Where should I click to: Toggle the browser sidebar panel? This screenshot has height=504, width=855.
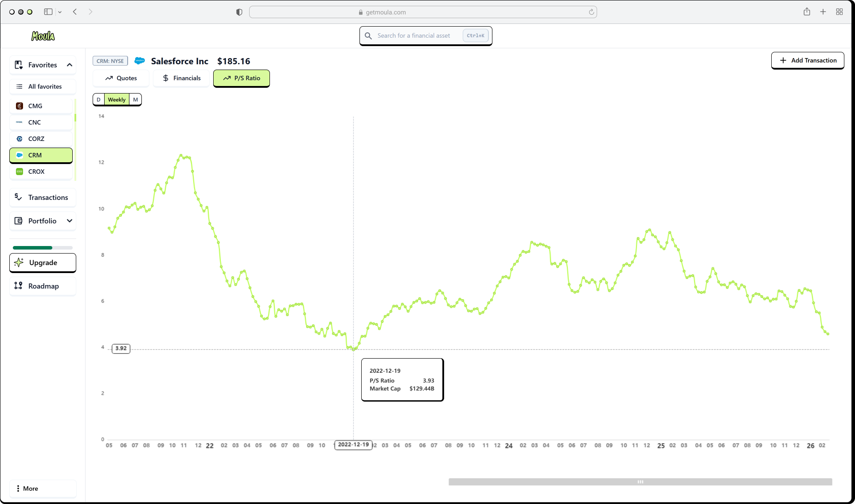48,12
